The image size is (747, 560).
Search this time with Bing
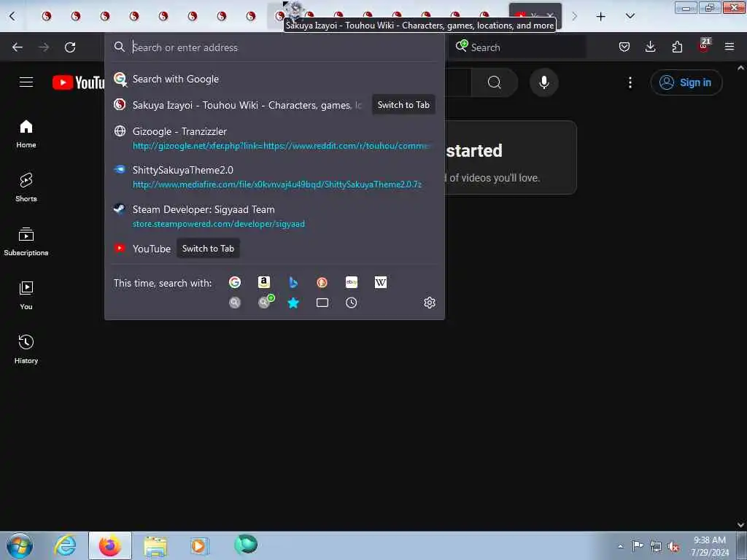(x=293, y=282)
